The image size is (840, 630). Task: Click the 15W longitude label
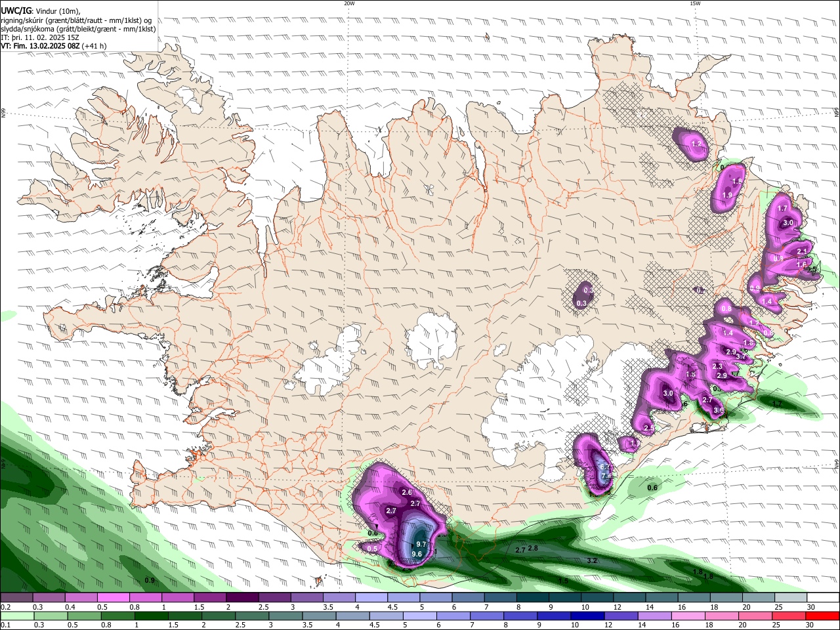coord(695,3)
